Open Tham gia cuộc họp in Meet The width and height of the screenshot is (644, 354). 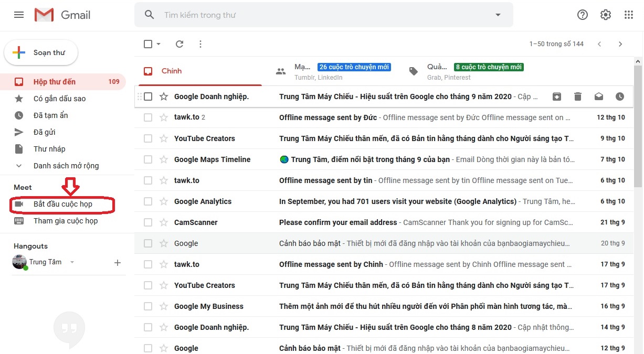[63, 221]
